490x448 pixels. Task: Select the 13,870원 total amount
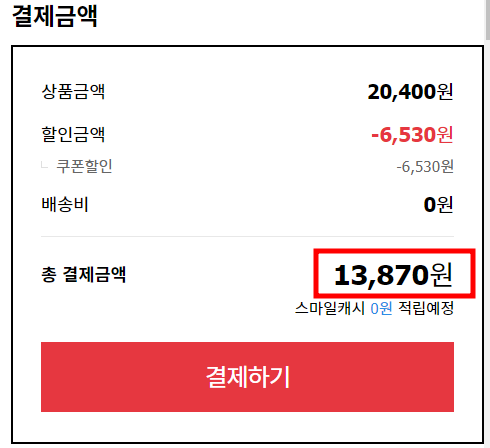click(x=393, y=275)
